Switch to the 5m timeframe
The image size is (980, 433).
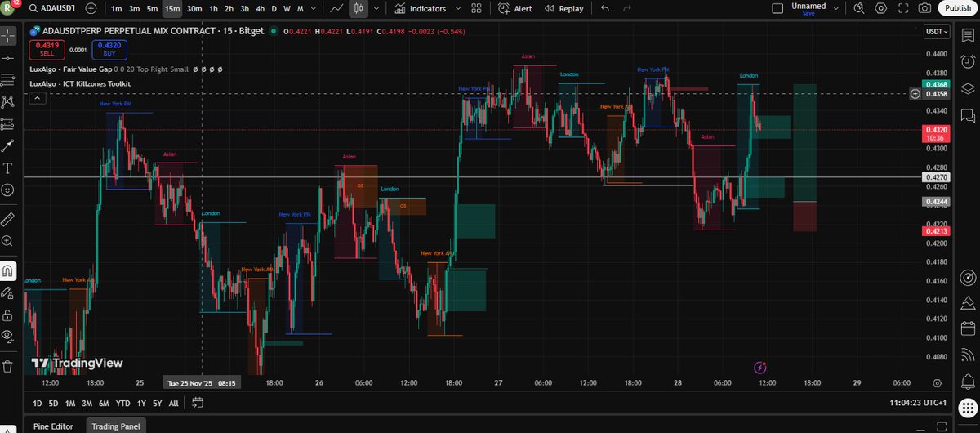click(x=153, y=8)
